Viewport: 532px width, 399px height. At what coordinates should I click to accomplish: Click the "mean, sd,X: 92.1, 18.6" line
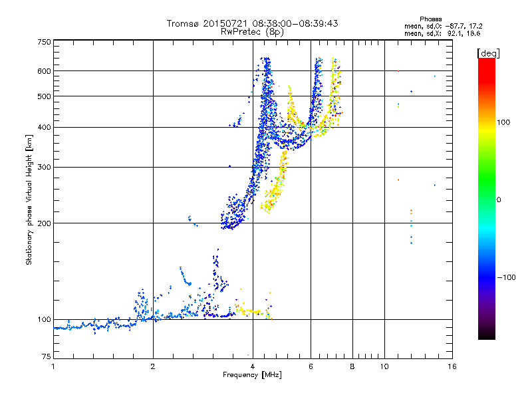tap(442, 33)
